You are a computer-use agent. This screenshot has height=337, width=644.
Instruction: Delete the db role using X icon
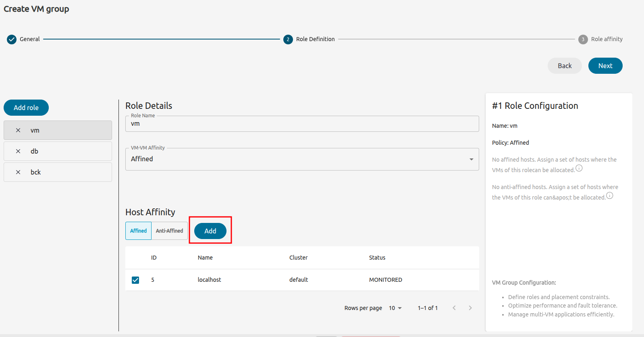[x=18, y=151]
